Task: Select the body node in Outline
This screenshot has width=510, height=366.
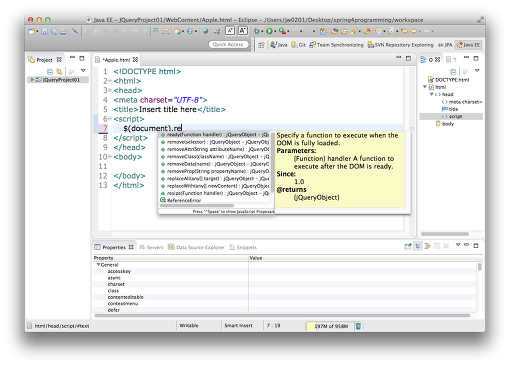Action: pos(445,124)
